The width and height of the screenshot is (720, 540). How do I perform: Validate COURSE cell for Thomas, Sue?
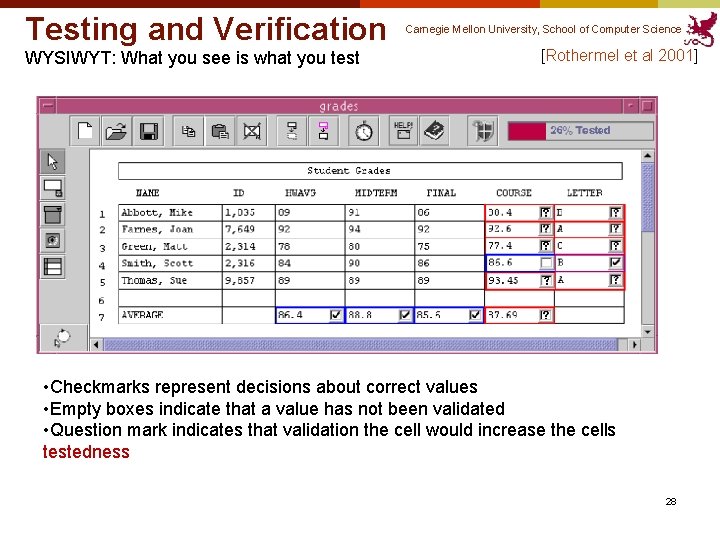546,280
